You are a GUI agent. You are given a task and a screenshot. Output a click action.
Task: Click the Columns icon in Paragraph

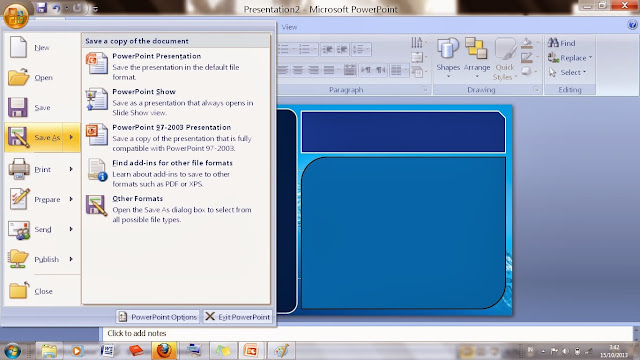pyautogui.click(x=396, y=70)
